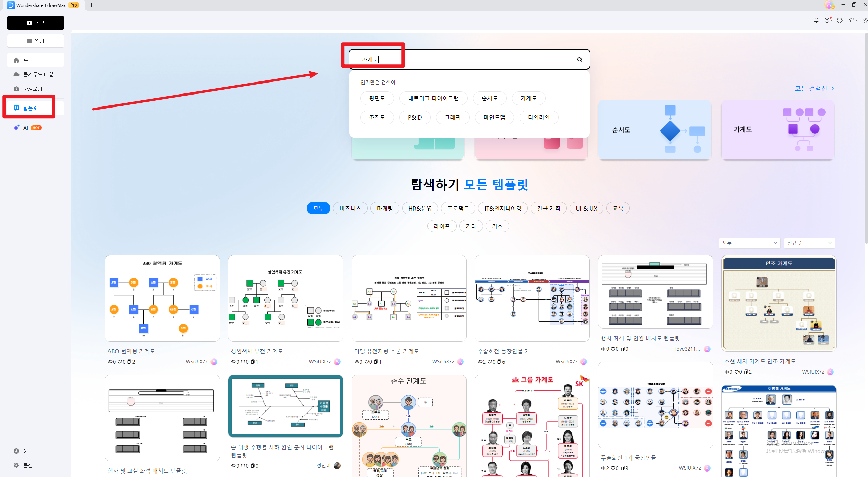The image size is (868, 477).
Task: Open 템플릿 in the left sidebar
Action: (x=30, y=108)
